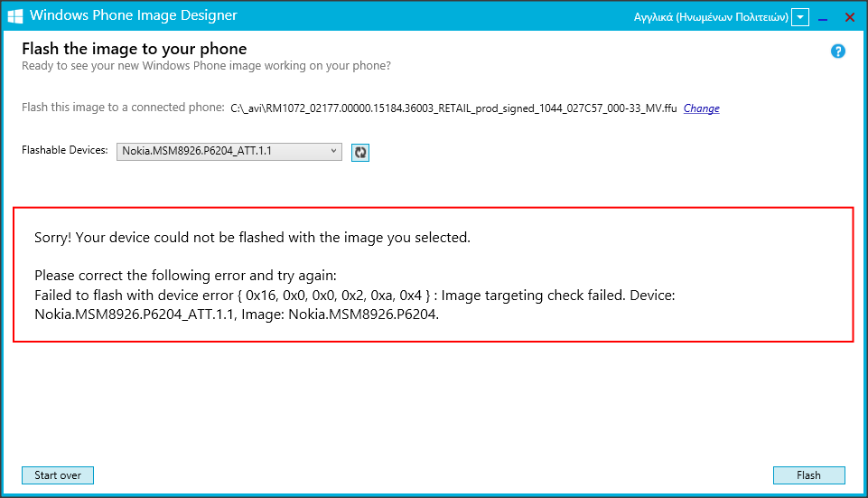
Task: Click the 'Flashable Devices:' label
Action: click(65, 150)
